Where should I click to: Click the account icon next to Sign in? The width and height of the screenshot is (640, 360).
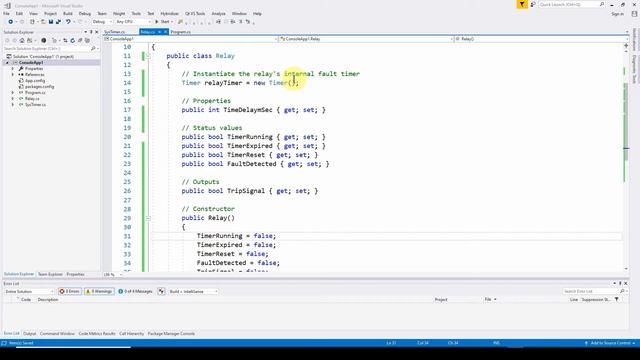point(634,14)
